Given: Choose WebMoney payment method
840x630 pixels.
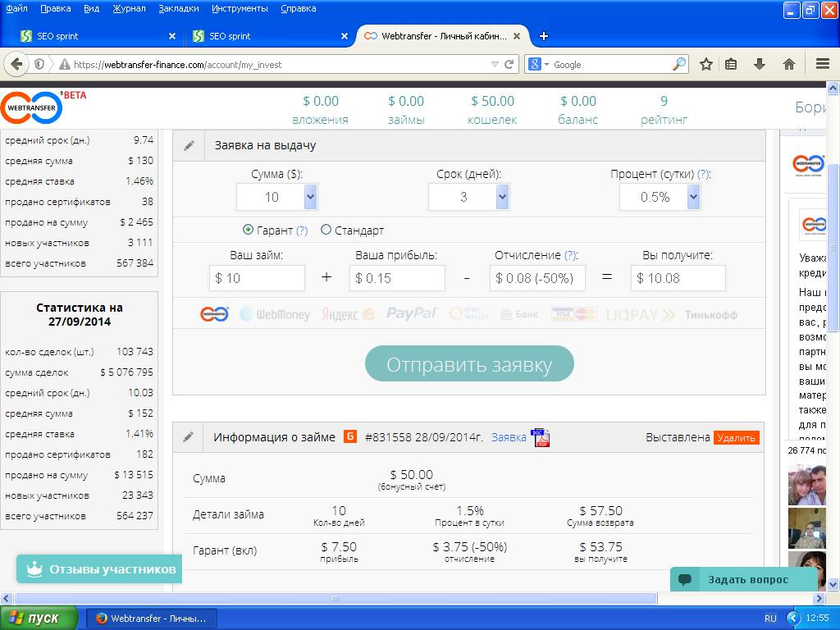Looking at the screenshot, I should click(275, 314).
